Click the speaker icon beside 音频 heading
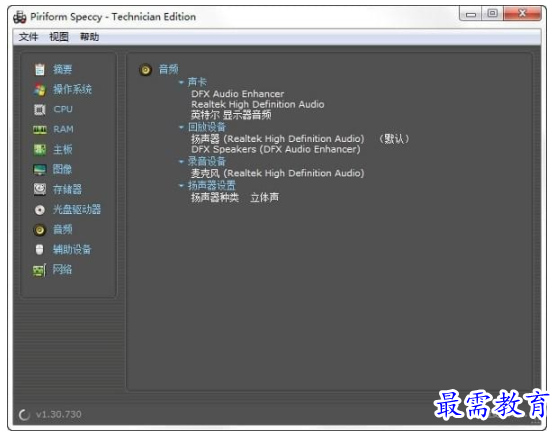Image resolution: width=558 pixels, height=436 pixels. tap(145, 69)
